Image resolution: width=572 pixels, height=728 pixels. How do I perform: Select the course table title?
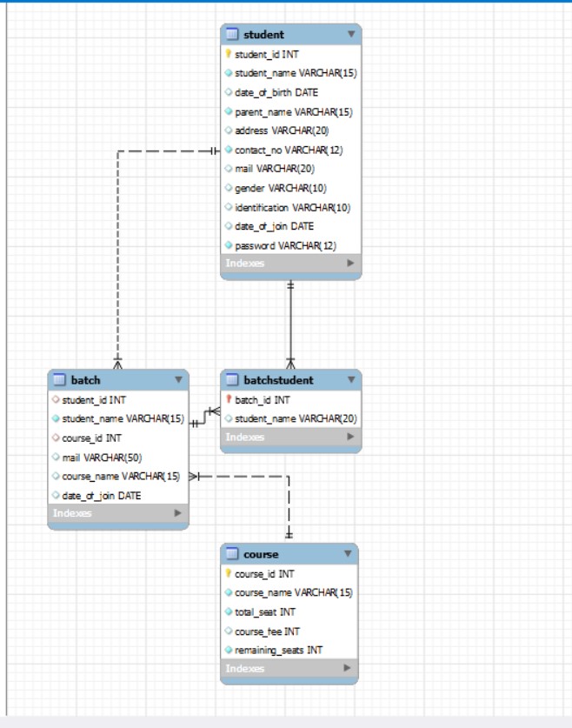click(261, 554)
